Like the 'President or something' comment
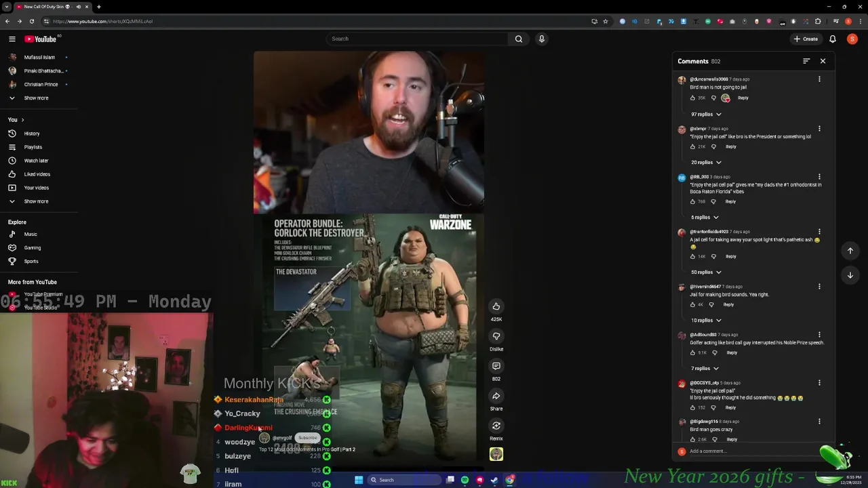The width and height of the screenshot is (868, 488). (692, 147)
